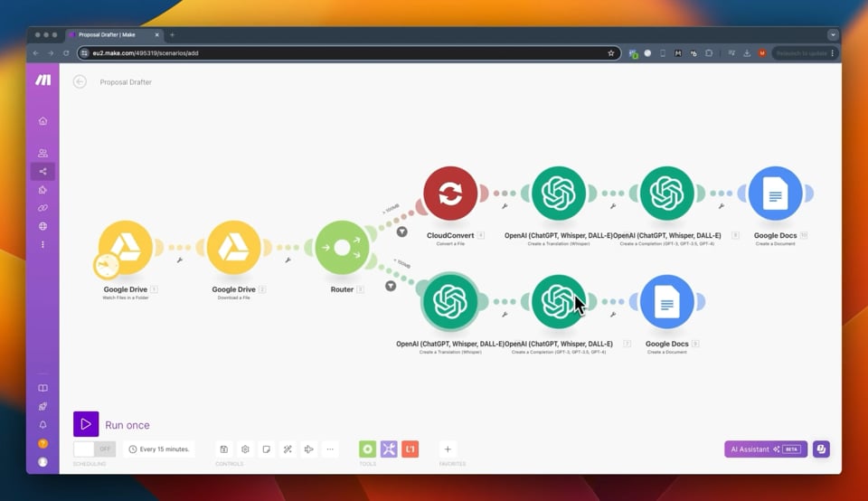Select the Router module
This screenshot has height=501, width=868.
coord(342,248)
